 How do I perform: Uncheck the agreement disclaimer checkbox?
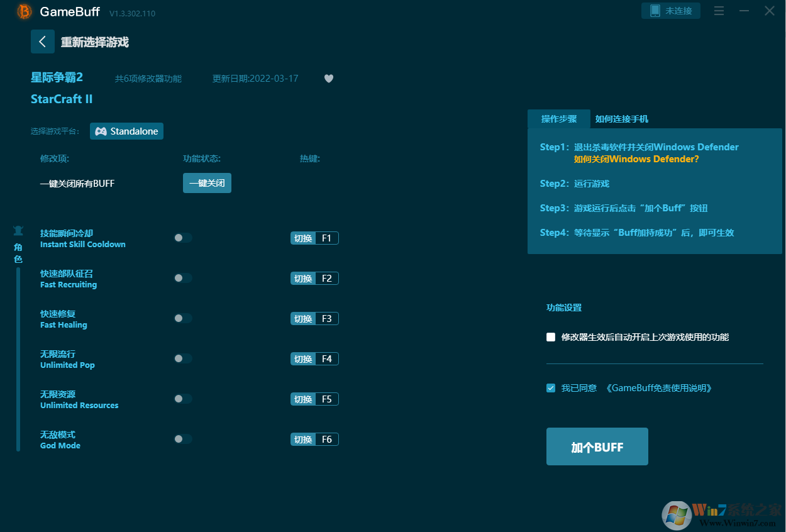(x=551, y=388)
